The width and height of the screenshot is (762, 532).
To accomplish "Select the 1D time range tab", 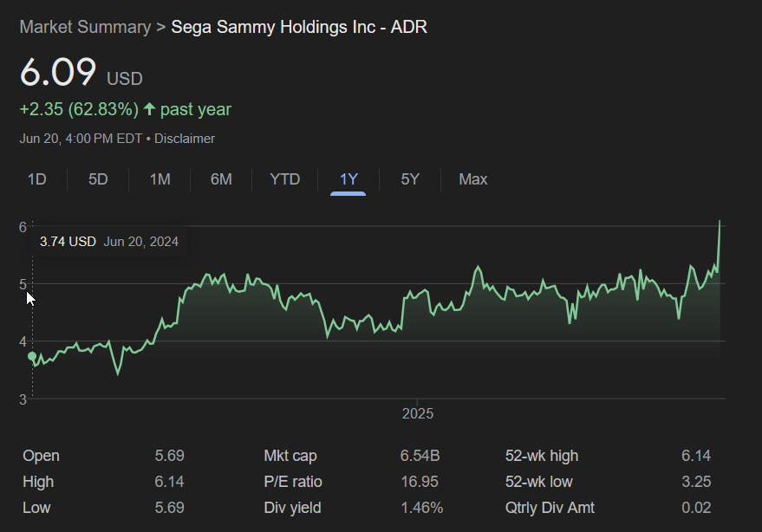I will pos(37,179).
